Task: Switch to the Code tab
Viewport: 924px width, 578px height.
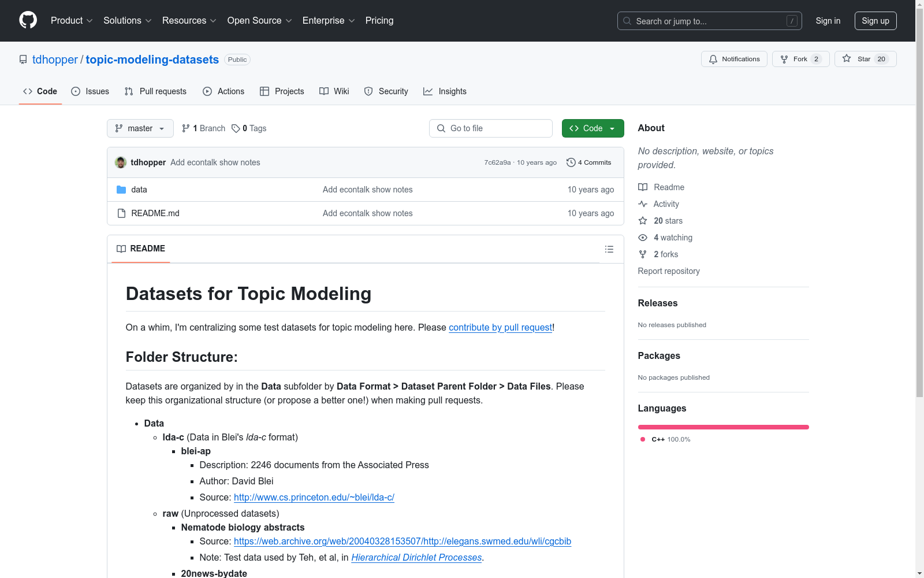Action: 40,91
